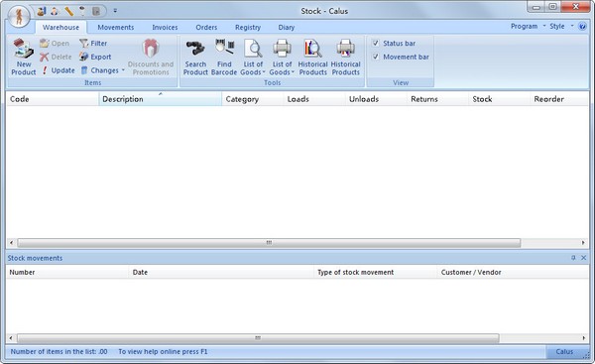Sort by the Returns column header
This screenshot has width=595, height=364.
click(438, 99)
